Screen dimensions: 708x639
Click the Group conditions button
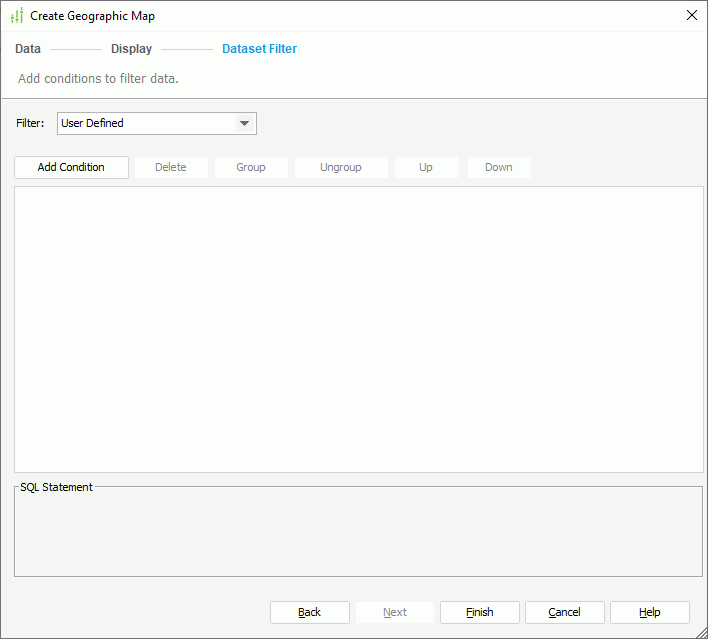[251, 167]
